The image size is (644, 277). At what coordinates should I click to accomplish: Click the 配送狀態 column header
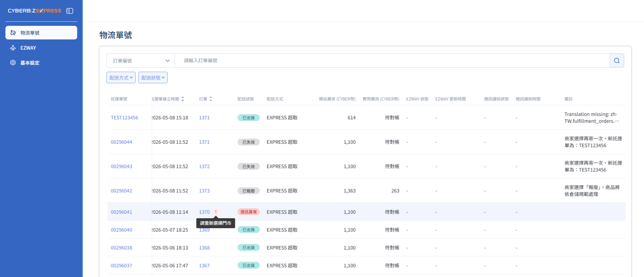[245, 99]
